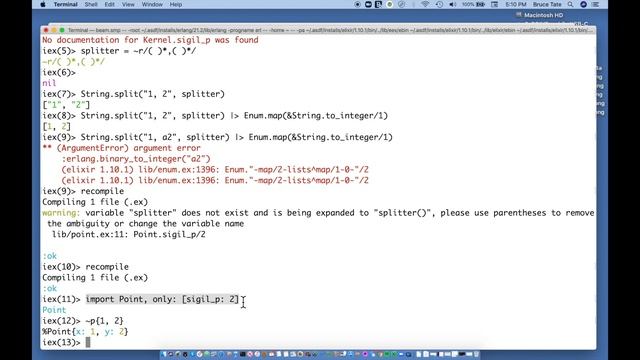Click the ArgumentError message line

121,148
